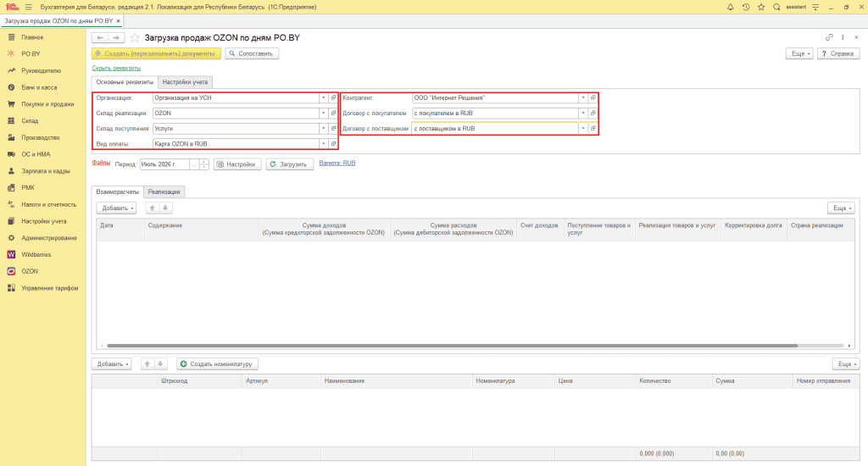Close the Загрузка продаж OZON tab

pyautogui.click(x=118, y=21)
